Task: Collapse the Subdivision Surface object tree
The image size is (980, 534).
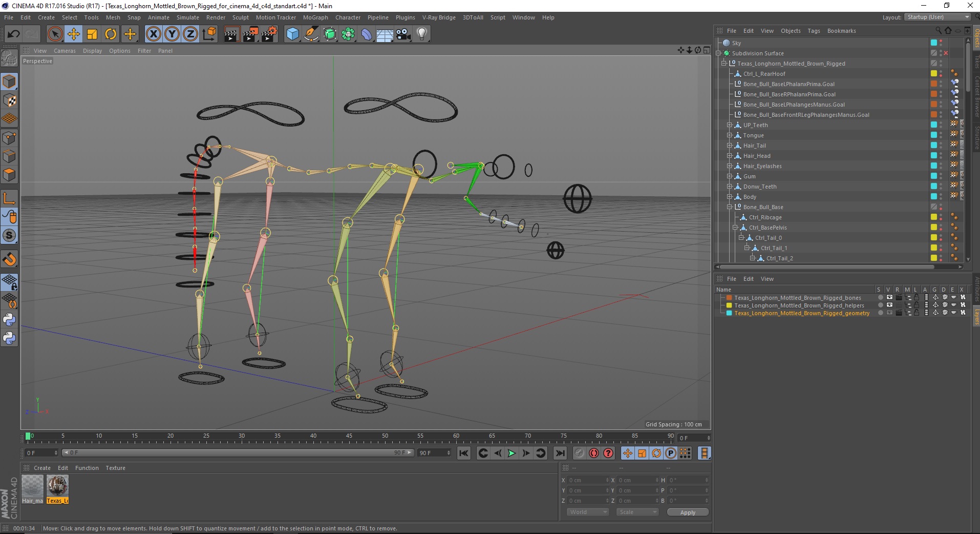Action: 718,53
